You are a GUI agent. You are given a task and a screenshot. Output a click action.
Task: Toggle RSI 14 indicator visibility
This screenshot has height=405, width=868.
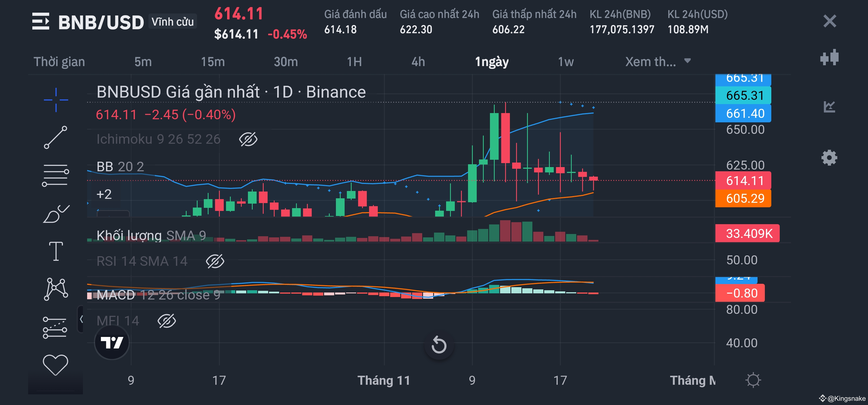(215, 261)
